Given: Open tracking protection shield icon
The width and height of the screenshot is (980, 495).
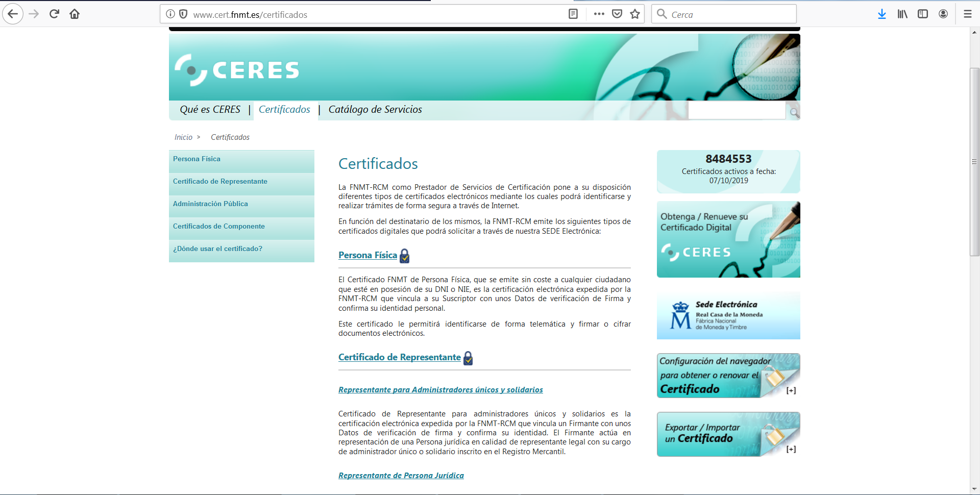Looking at the screenshot, I should click(x=183, y=14).
